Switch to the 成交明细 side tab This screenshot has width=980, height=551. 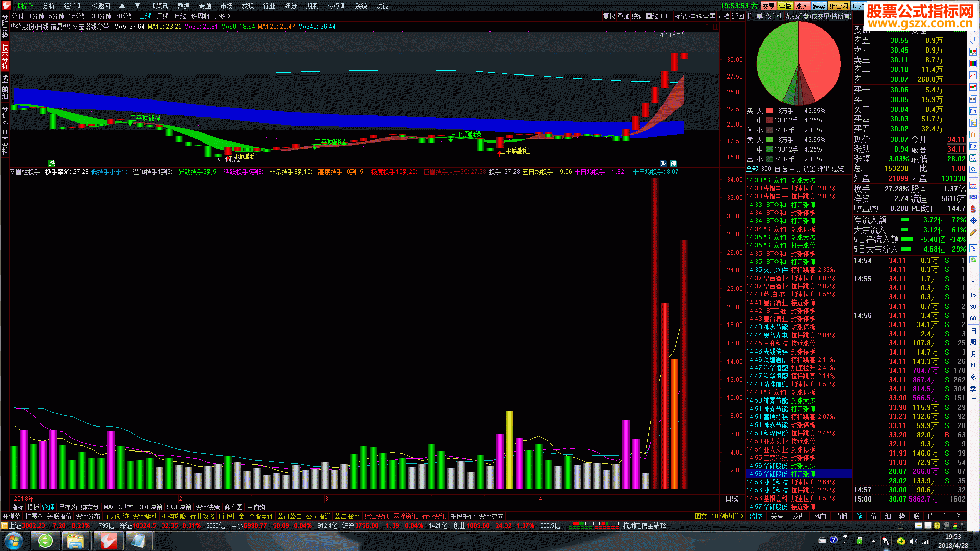(x=5, y=87)
